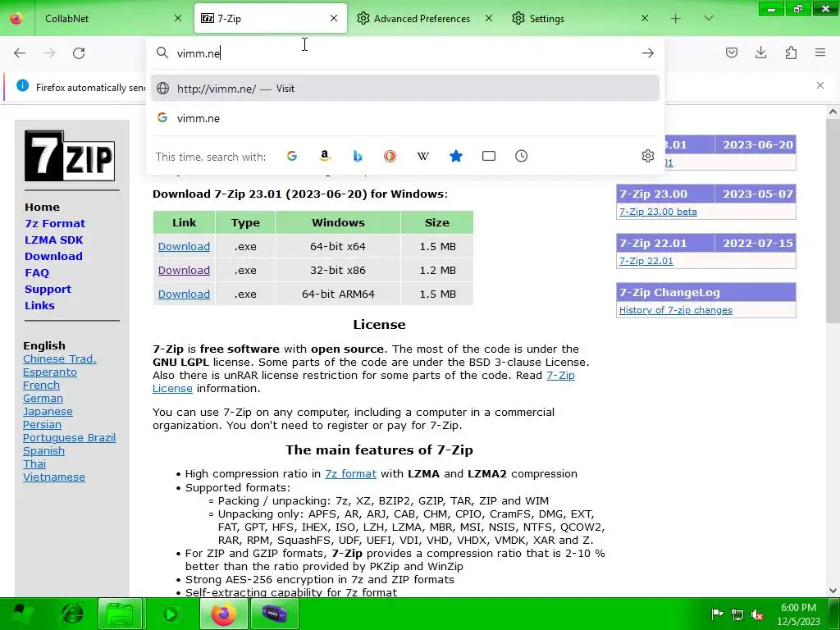The image size is (840, 630).
Task: Search bookmarks with the star icon
Action: (x=456, y=156)
